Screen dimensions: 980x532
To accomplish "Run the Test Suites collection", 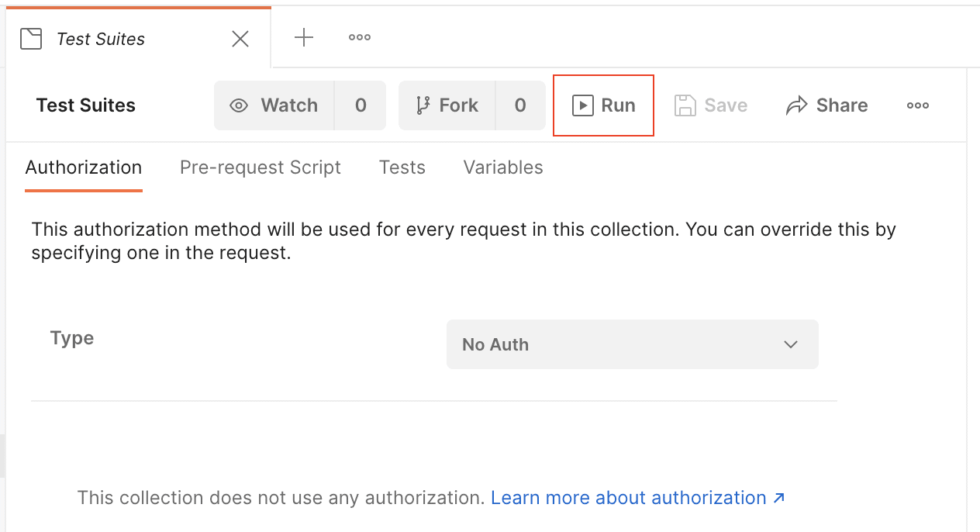I will coord(603,105).
